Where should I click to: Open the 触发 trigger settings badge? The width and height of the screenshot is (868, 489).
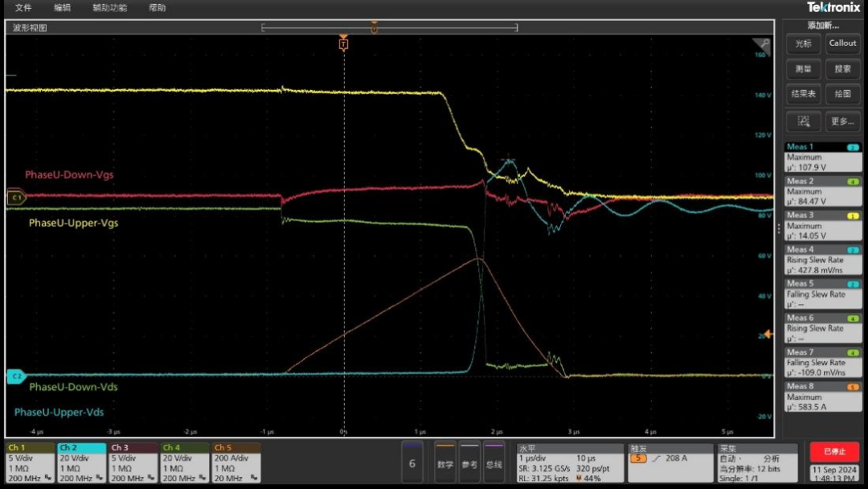(x=670, y=463)
